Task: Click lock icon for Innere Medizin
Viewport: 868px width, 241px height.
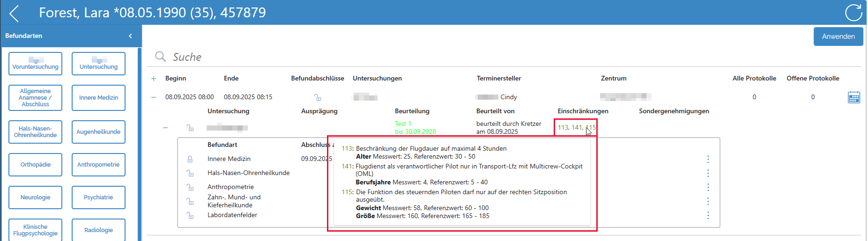Action: 190,159
